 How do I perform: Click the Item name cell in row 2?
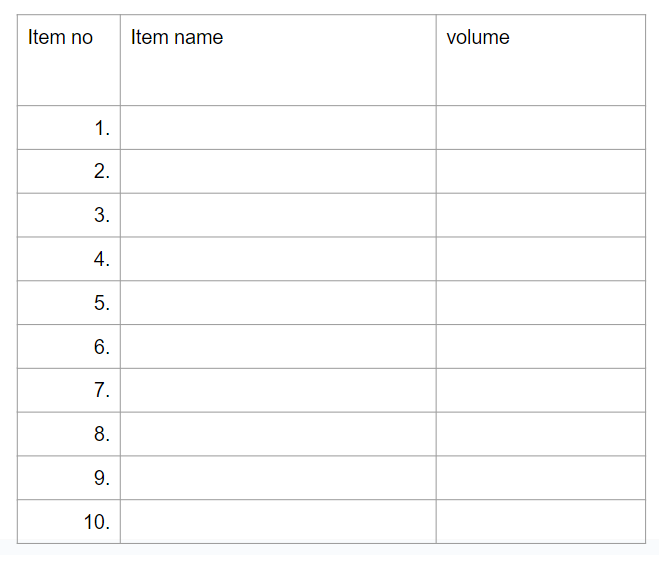(278, 172)
